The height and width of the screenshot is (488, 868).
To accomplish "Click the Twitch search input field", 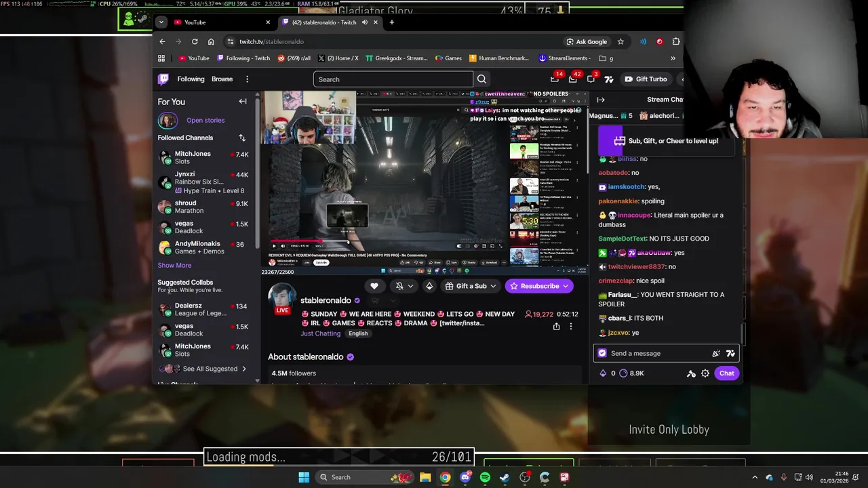I will coord(393,79).
